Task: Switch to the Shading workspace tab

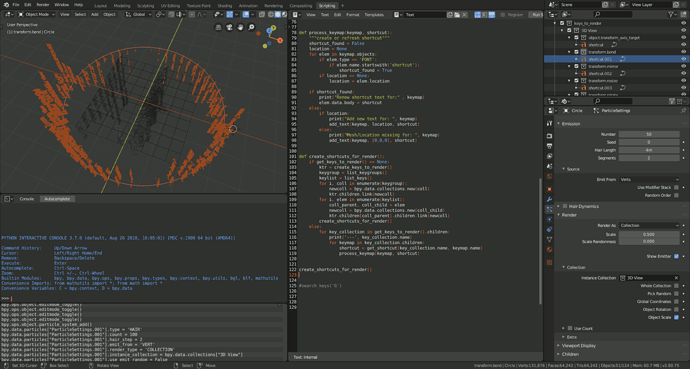Action: (x=224, y=6)
